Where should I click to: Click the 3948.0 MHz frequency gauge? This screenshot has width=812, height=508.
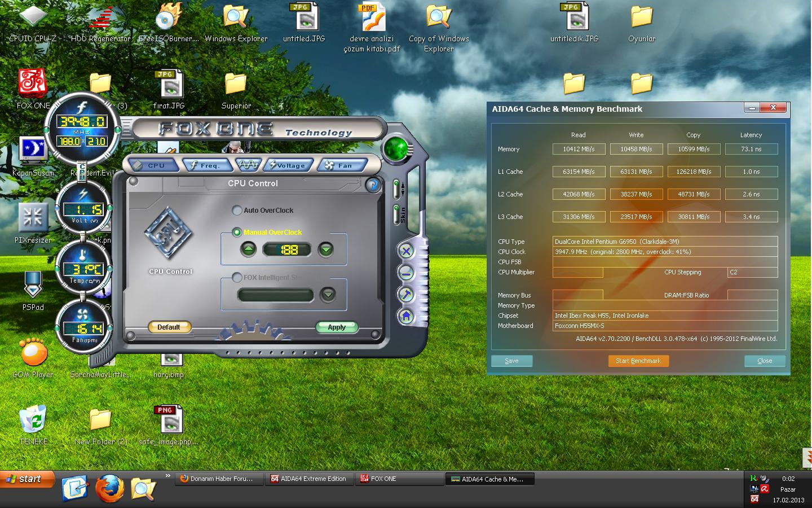pyautogui.click(x=82, y=130)
